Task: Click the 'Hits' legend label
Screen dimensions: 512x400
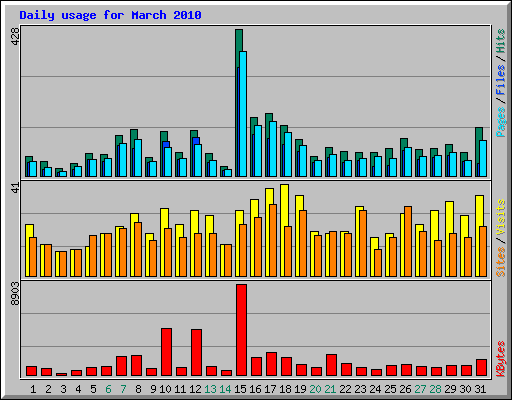Action: 501,41
